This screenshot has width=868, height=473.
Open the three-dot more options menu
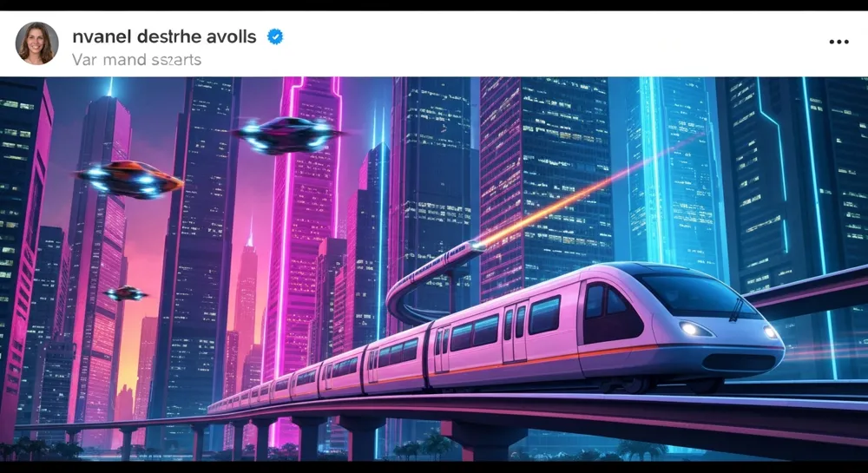tap(838, 42)
